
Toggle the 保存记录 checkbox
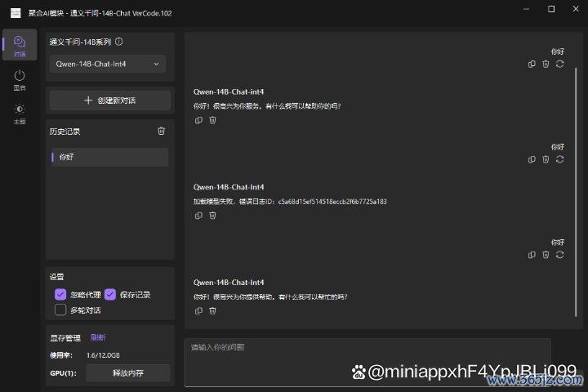point(110,295)
